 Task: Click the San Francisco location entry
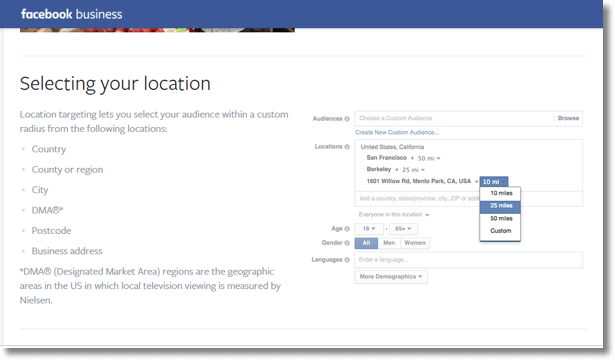[386, 158]
